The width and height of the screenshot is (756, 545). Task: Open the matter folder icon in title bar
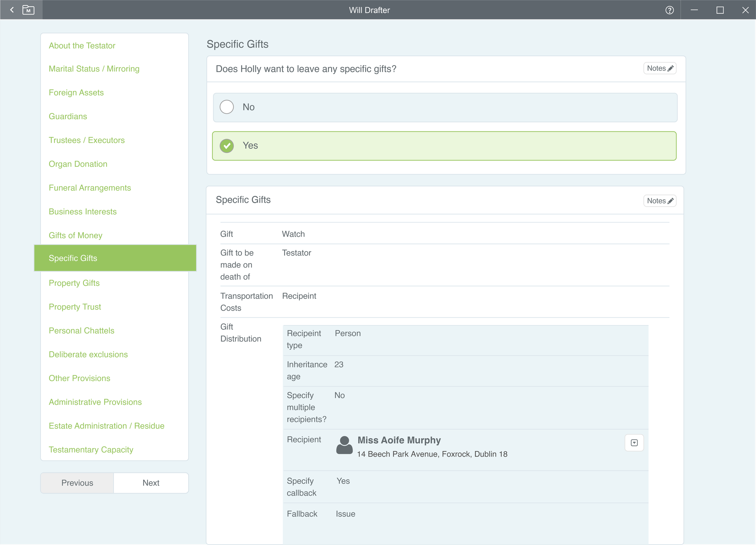28,10
